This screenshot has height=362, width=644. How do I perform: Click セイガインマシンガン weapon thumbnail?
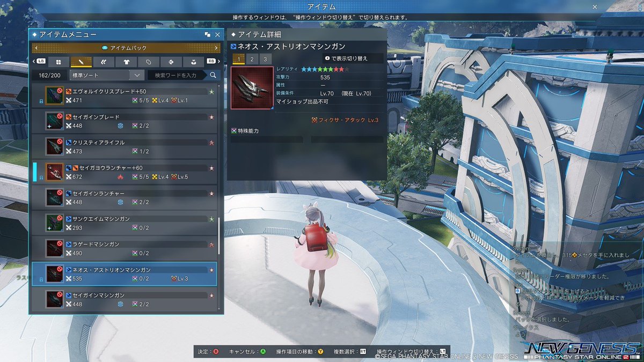55,299
